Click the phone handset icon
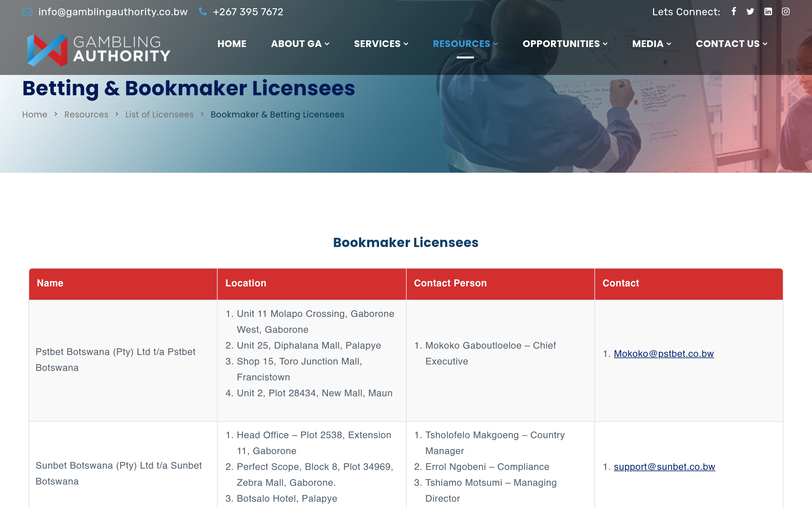Screen dimensions: 812x508 point(203,11)
